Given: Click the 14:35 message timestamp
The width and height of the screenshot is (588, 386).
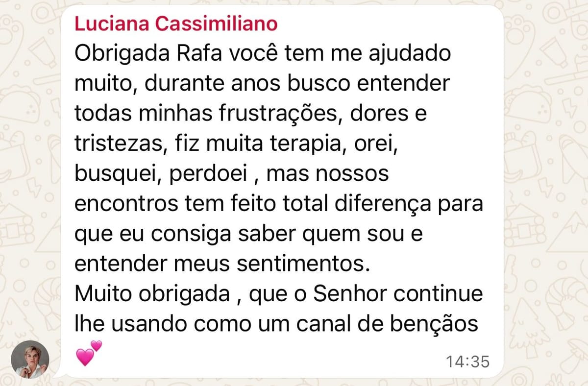Looking at the screenshot, I should coord(467,362).
